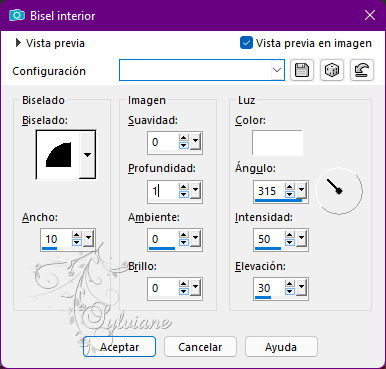Screen dimensions: 386x369
Task: Increase the Suavidad value with up arrow
Action: [184, 138]
